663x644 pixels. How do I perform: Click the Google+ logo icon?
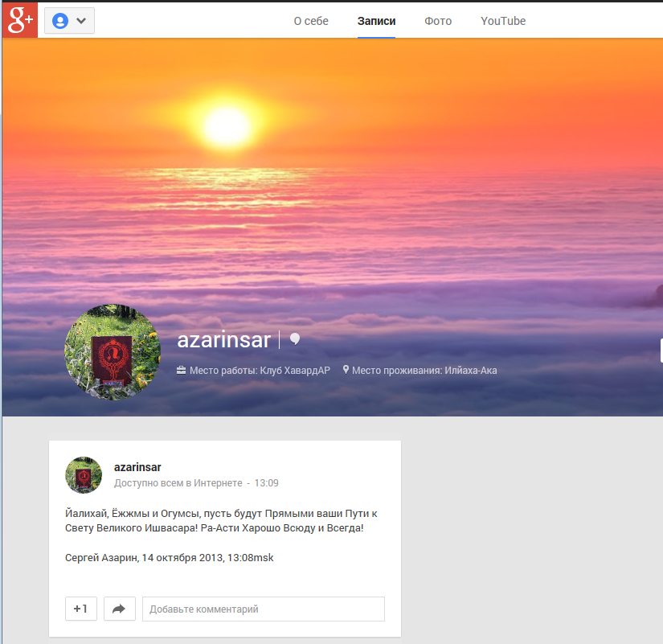pyautogui.click(x=20, y=20)
